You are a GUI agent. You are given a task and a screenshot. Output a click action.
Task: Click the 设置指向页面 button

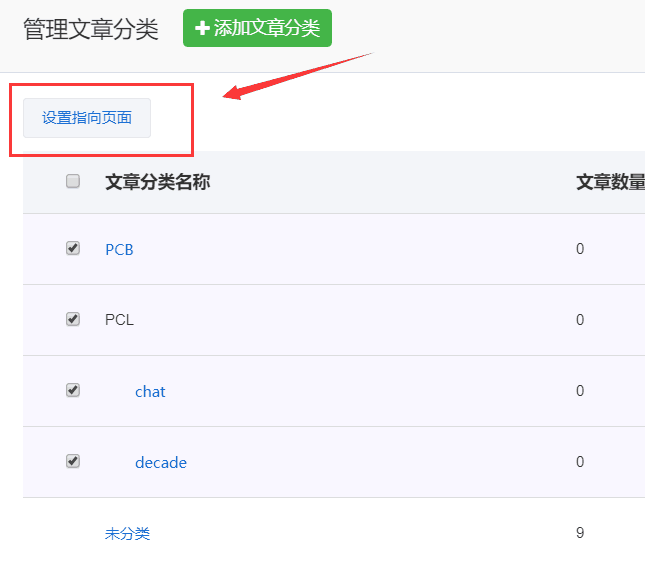click(87, 117)
